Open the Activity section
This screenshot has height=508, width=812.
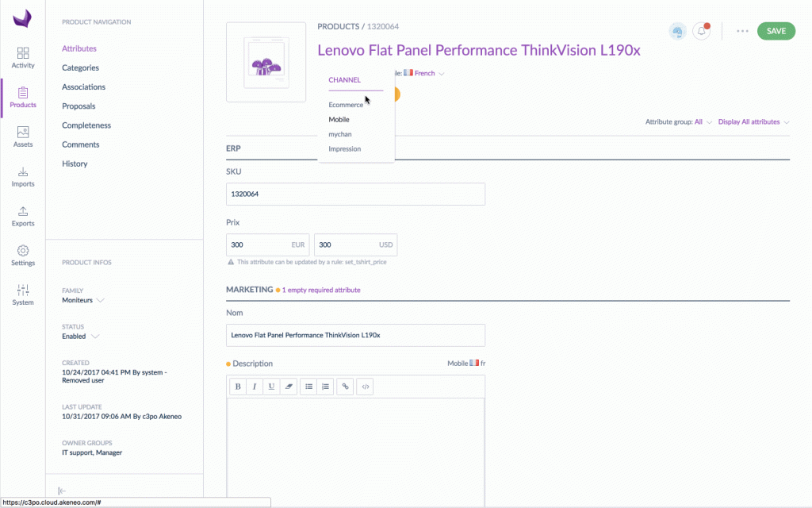click(x=23, y=57)
